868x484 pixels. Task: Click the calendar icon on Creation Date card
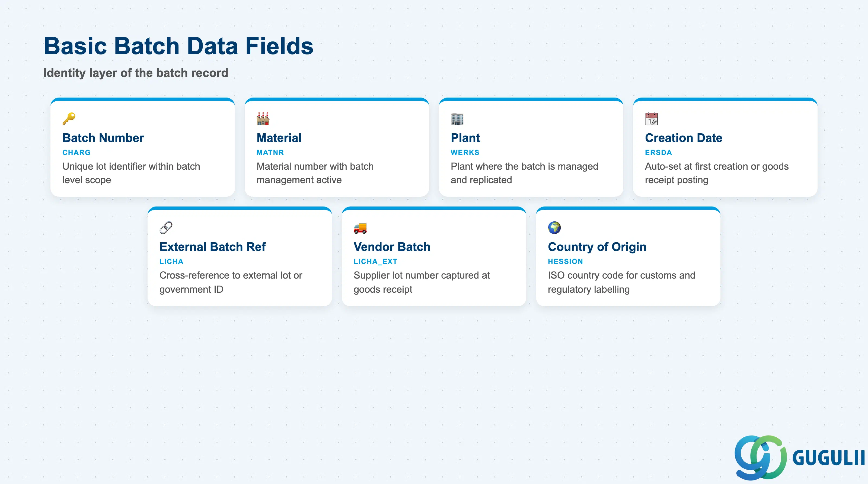pyautogui.click(x=651, y=119)
